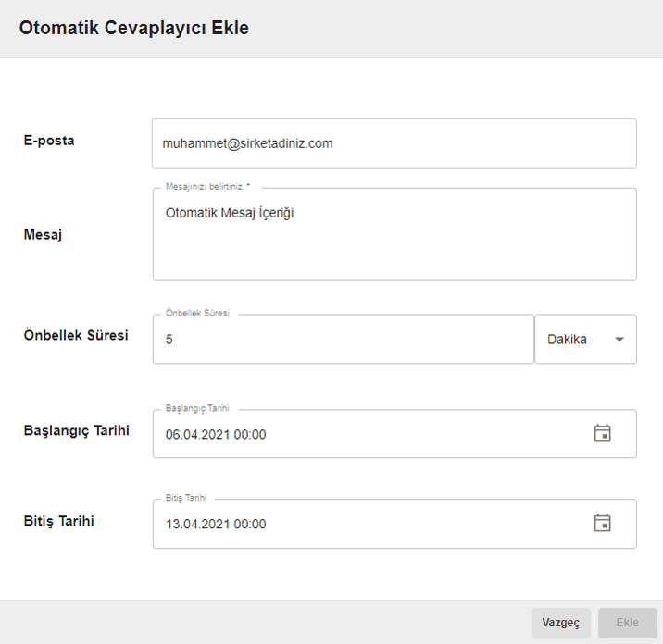Cancel with the Vazgeç button
The height and width of the screenshot is (644, 663).
(560, 623)
